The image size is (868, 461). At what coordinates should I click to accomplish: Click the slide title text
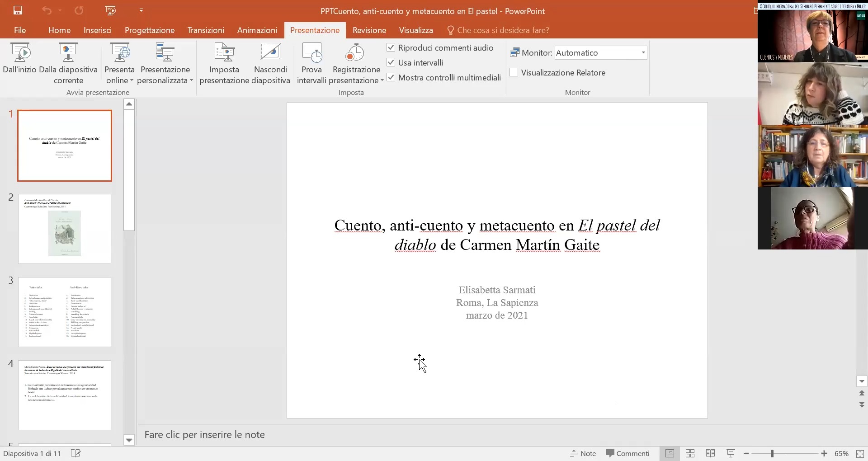(x=497, y=235)
